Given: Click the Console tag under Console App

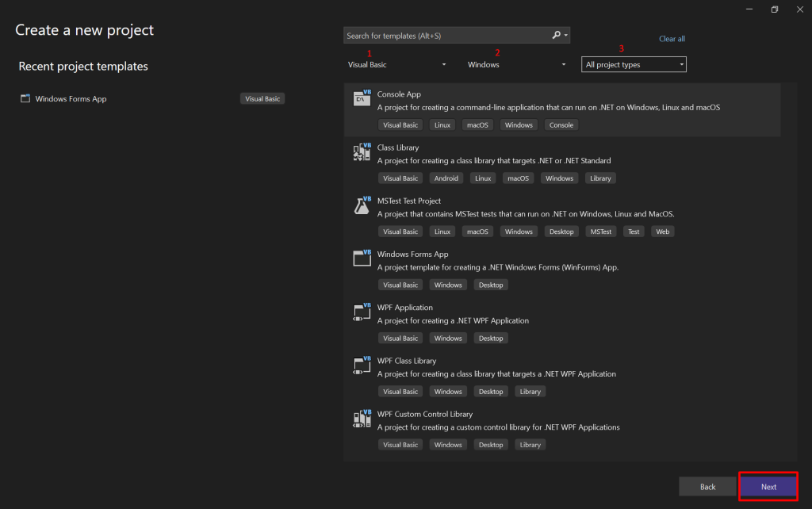Looking at the screenshot, I should pyautogui.click(x=561, y=124).
